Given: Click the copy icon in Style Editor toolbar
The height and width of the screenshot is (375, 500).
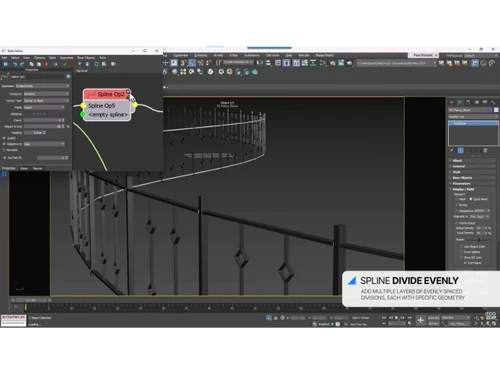Looking at the screenshot, I should pos(32,64).
